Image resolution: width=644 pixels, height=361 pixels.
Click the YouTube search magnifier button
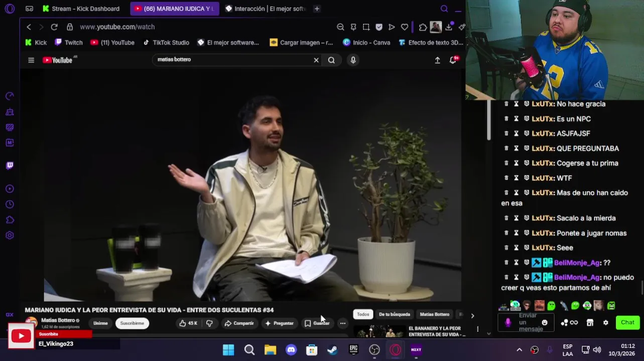click(x=331, y=60)
